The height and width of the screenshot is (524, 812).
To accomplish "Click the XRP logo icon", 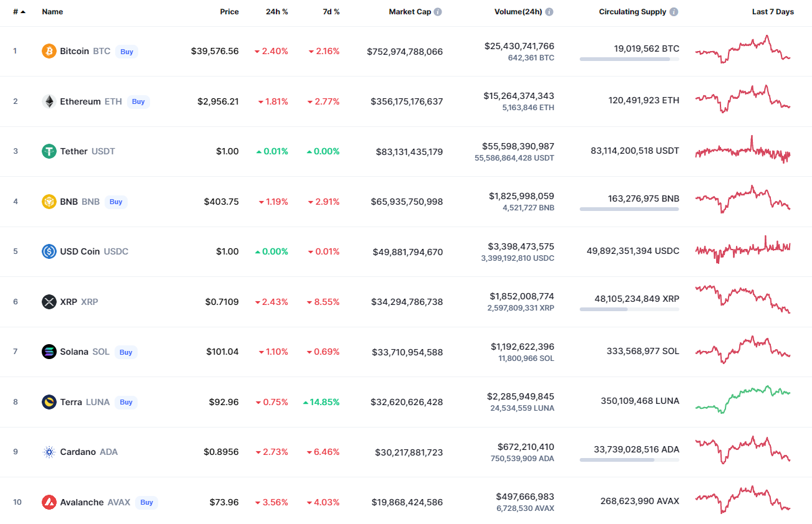I will coord(49,302).
